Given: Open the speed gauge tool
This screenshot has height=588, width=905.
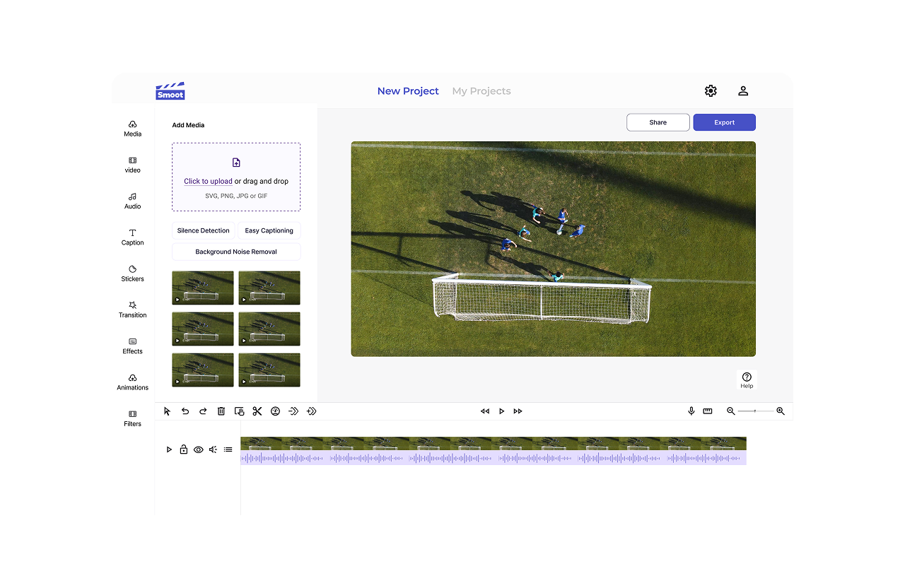Looking at the screenshot, I should pos(276,411).
